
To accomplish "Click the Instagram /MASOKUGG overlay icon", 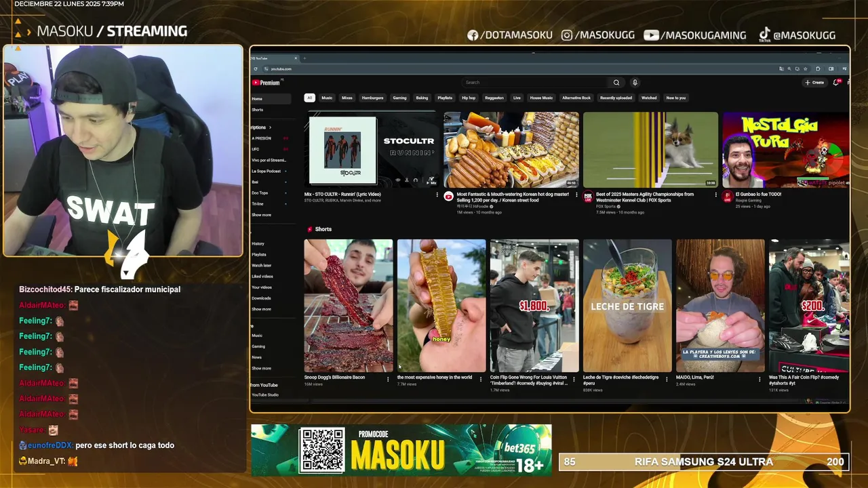I will point(567,35).
